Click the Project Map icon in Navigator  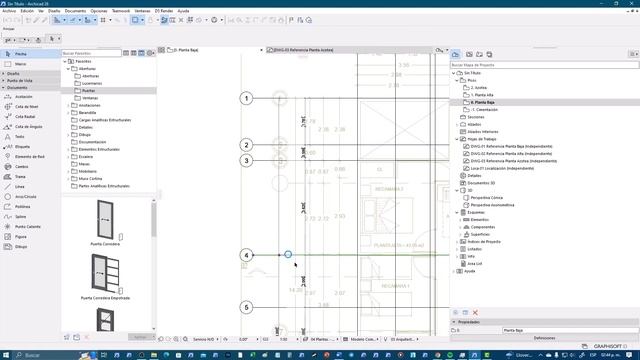pyautogui.click(x=456, y=54)
